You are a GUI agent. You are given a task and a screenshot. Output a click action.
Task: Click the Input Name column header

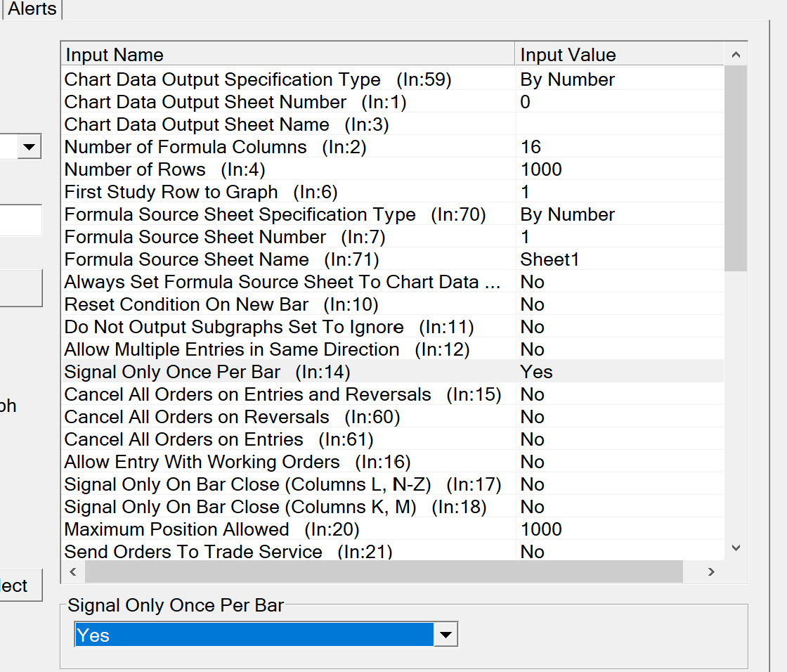pos(288,55)
